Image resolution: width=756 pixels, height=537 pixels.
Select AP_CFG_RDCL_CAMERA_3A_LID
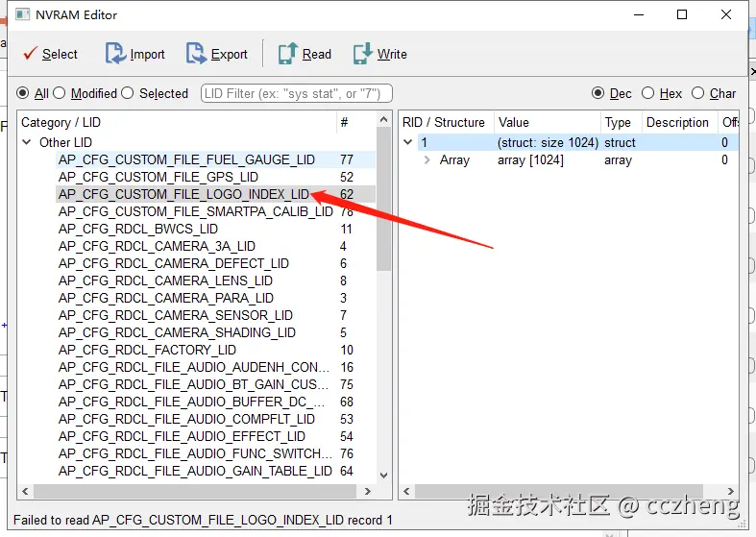click(x=157, y=246)
